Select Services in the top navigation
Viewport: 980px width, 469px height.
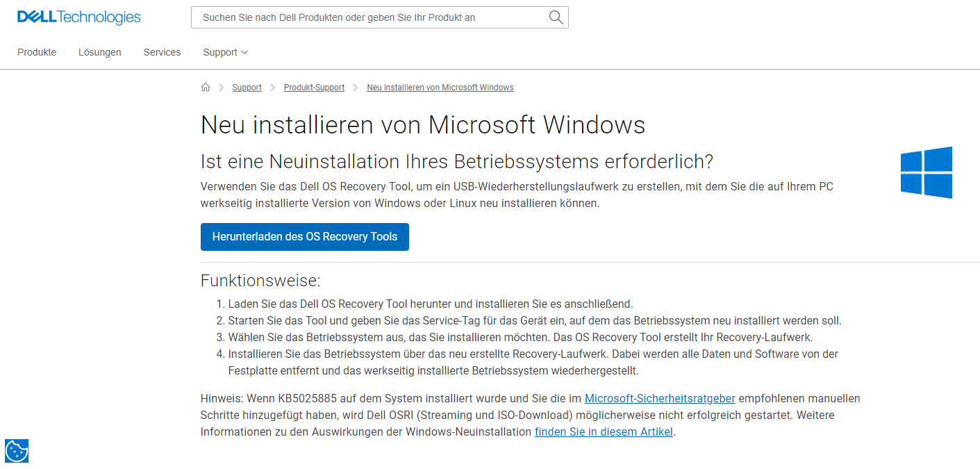coord(162,52)
